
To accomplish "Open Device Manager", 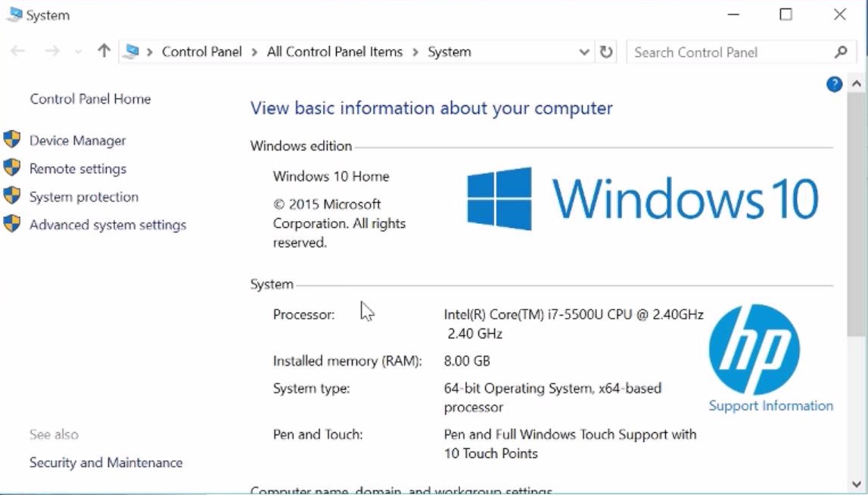I will click(x=77, y=141).
